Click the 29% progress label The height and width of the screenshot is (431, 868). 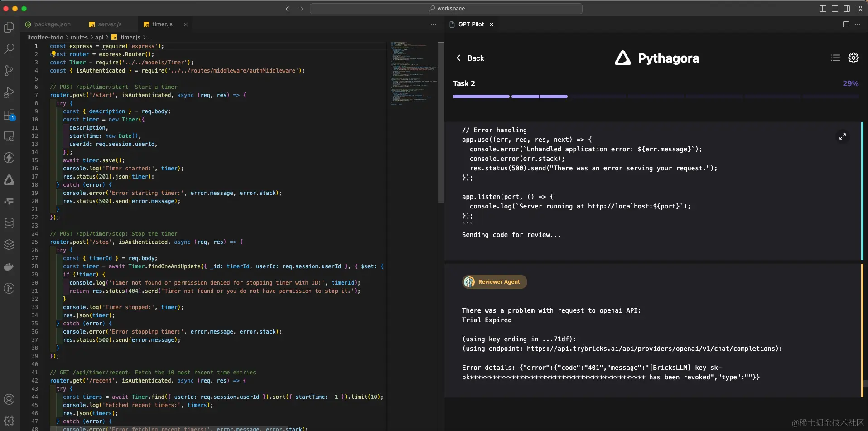[850, 83]
